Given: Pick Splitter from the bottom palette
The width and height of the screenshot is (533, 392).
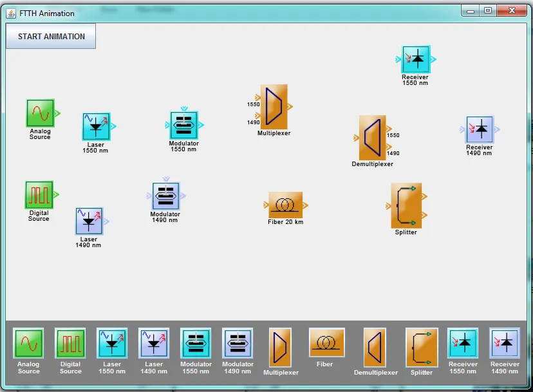Looking at the screenshot, I should (x=422, y=348).
